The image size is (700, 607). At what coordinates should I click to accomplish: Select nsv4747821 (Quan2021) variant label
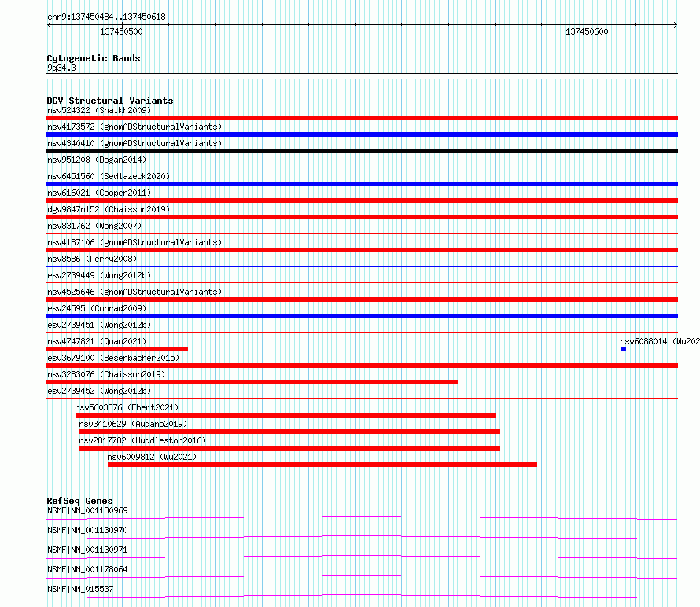tap(97, 341)
